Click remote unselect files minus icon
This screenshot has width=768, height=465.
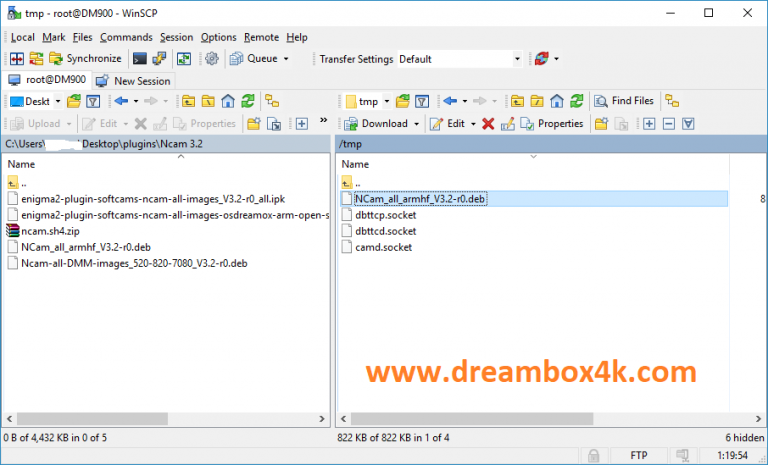coord(669,124)
